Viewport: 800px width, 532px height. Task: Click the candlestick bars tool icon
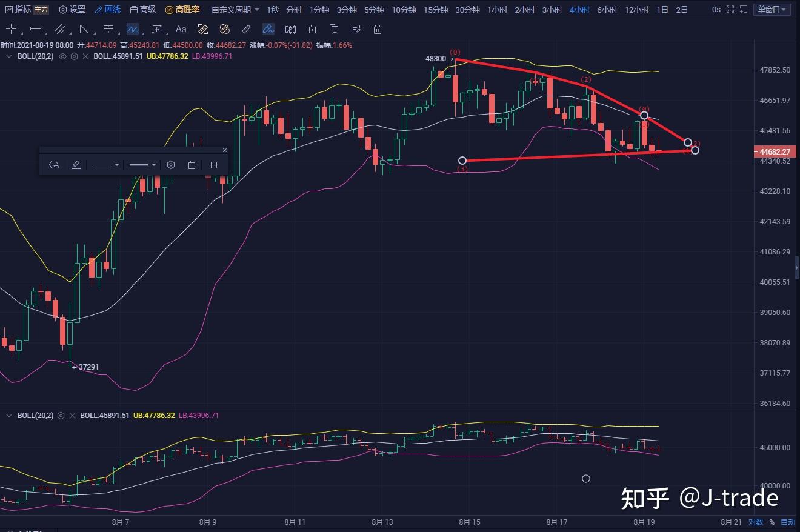[291, 29]
